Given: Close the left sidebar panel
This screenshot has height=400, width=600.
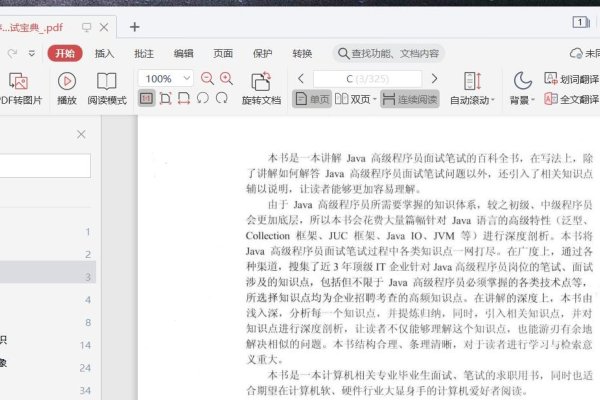Looking at the screenshot, I should pyautogui.click(x=81, y=134).
